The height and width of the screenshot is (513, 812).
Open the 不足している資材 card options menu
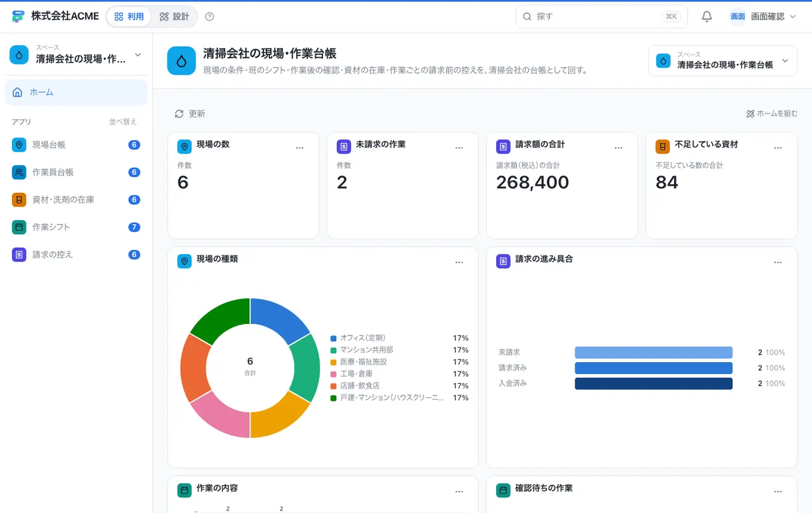pyautogui.click(x=778, y=148)
